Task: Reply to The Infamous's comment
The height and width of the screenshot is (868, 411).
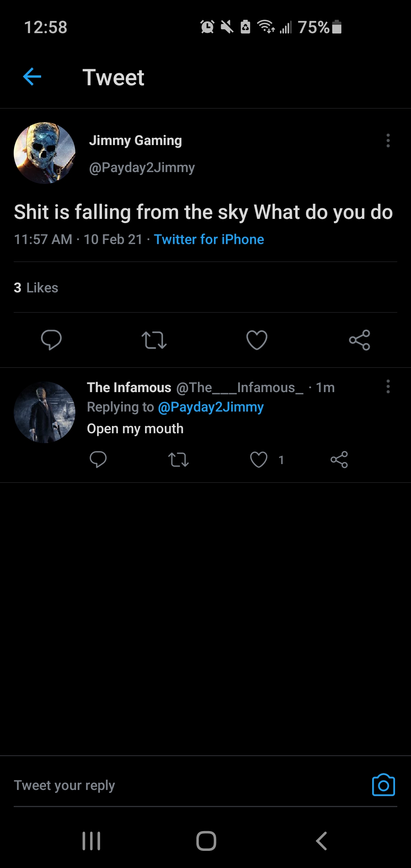Action: [x=98, y=459]
